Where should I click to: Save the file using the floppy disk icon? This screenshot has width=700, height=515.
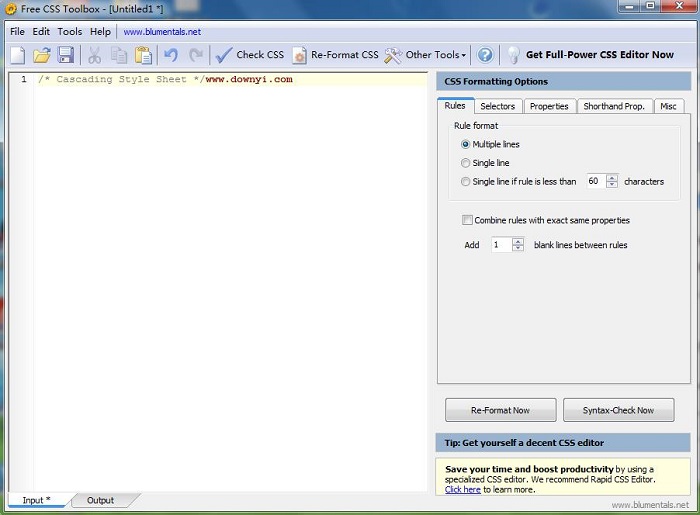(x=65, y=55)
